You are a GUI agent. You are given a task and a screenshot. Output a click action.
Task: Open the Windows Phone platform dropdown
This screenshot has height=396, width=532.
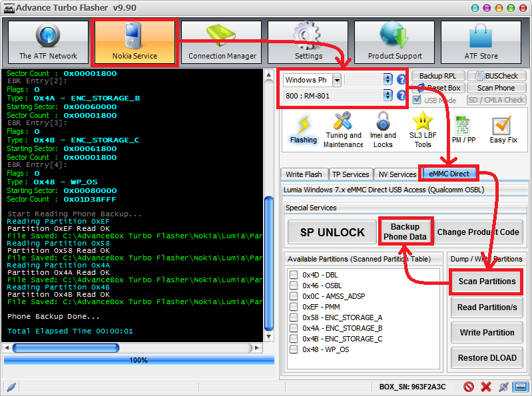click(x=336, y=80)
